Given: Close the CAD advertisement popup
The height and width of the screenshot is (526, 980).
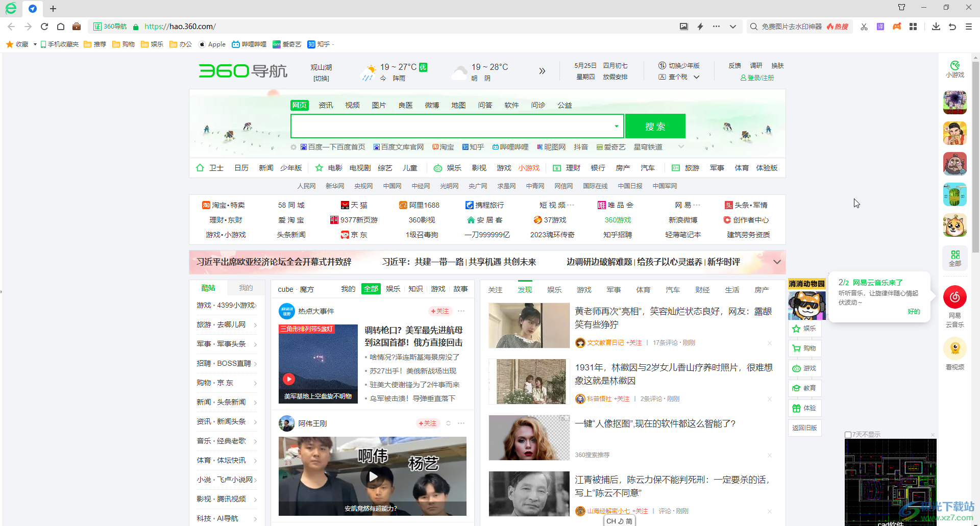Looking at the screenshot, I should (933, 435).
